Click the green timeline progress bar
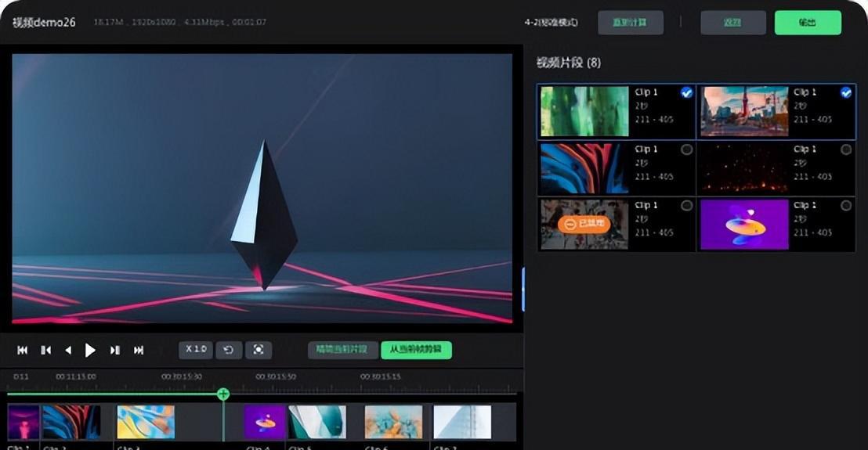Viewport: 868px width, 450px height. (112, 394)
